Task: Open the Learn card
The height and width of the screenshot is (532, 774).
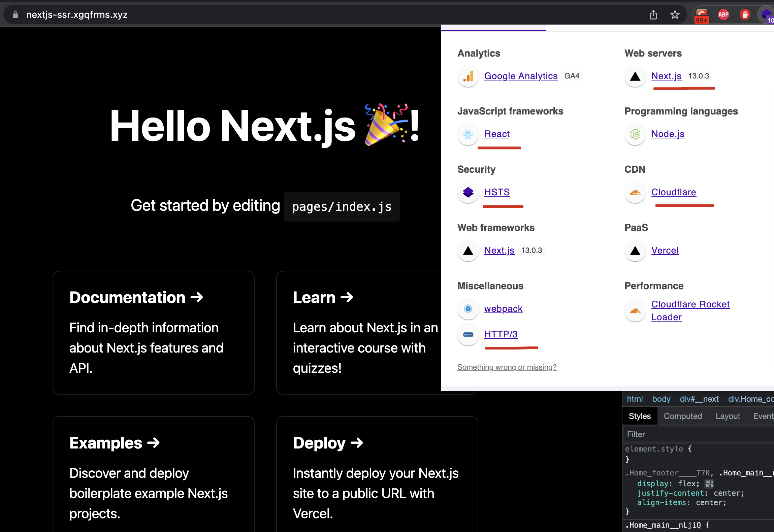Action: (359, 333)
